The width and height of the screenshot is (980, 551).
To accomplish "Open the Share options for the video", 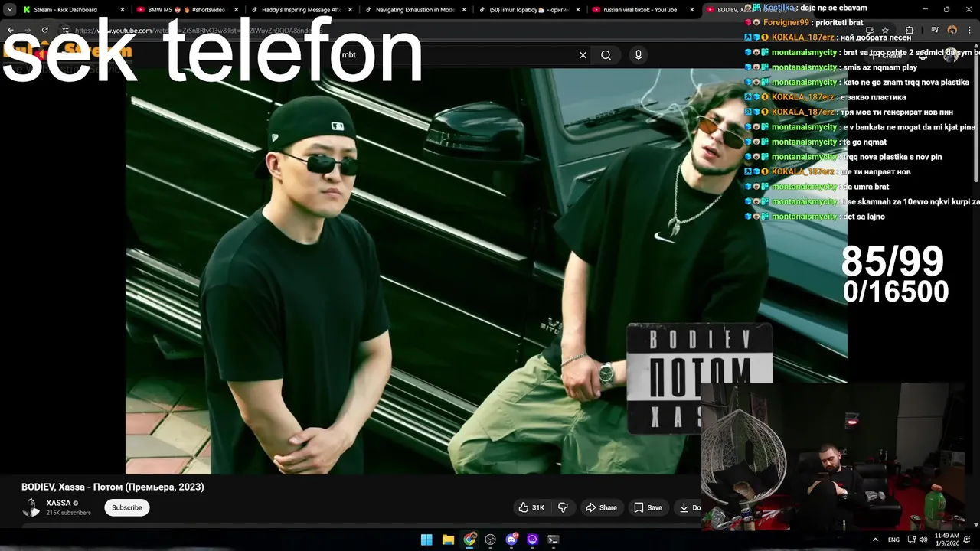I will click(x=601, y=507).
